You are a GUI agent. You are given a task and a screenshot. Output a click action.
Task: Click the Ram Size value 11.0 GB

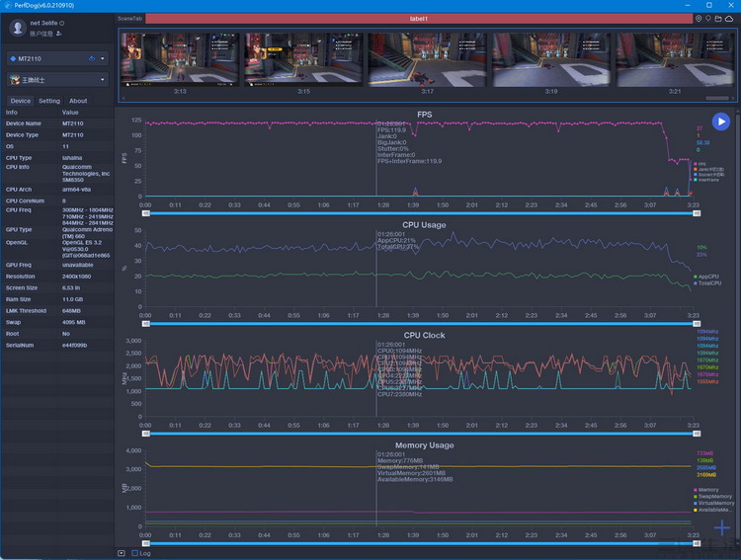[72, 299]
